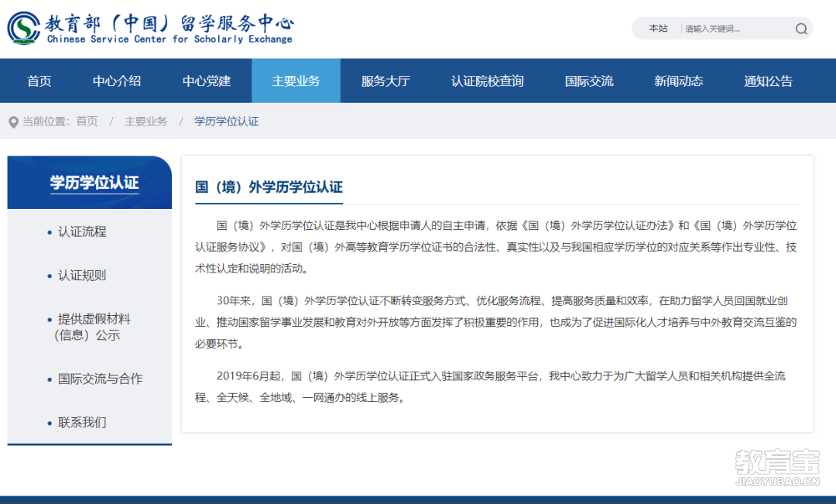
Task: Click the paragraph starting with 2019年6月起
Action: pyautogui.click(x=491, y=386)
